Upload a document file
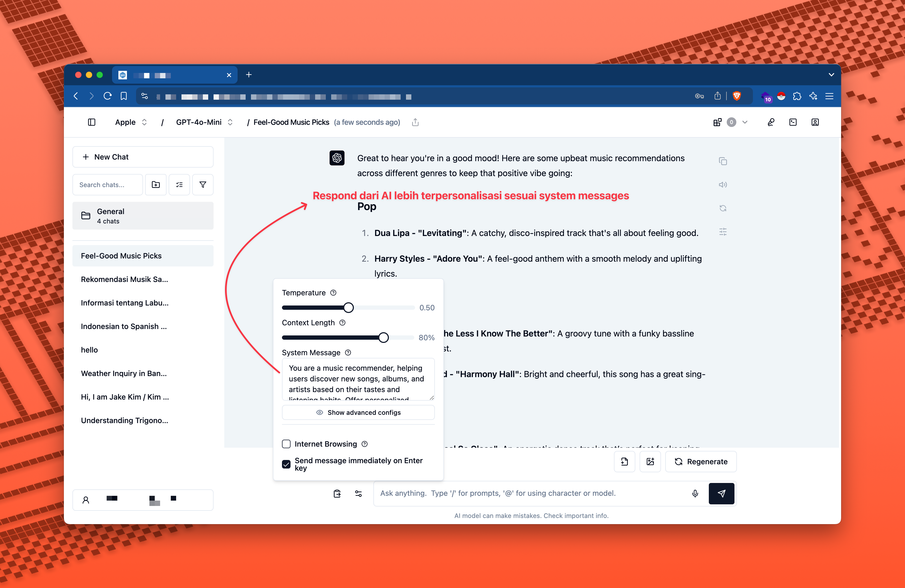Viewport: 905px width, 588px height. click(x=624, y=462)
